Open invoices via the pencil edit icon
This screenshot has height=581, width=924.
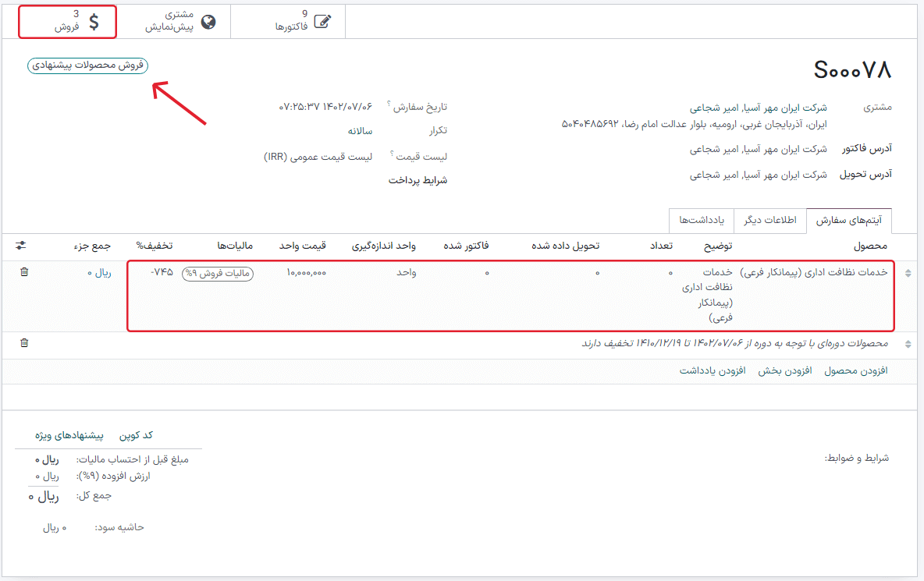[322, 22]
